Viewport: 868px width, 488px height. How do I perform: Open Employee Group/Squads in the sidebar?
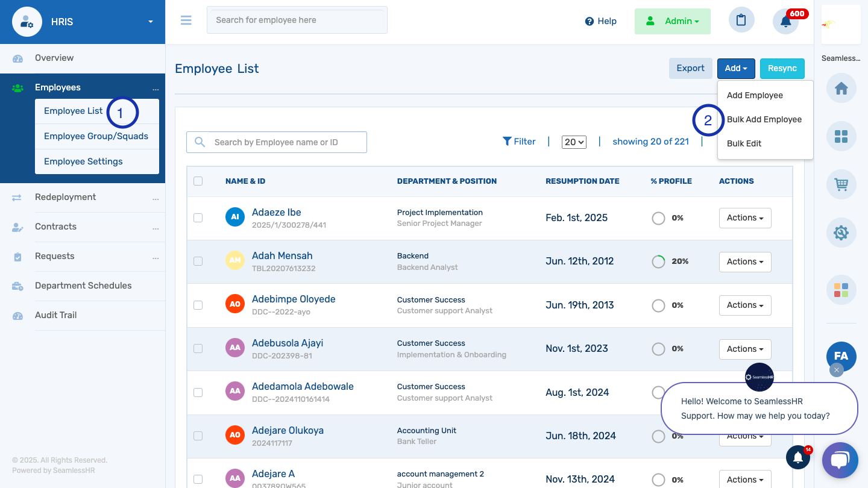coord(96,136)
